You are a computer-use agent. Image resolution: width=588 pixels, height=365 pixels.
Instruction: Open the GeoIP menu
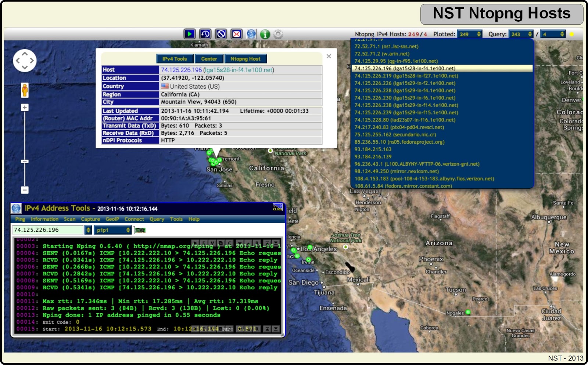[113, 219]
